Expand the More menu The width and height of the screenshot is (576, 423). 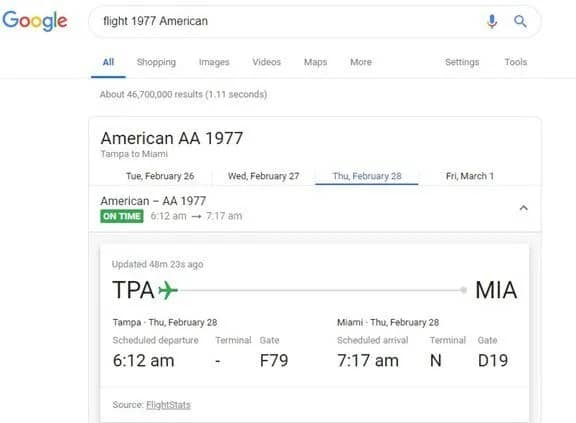[361, 62]
